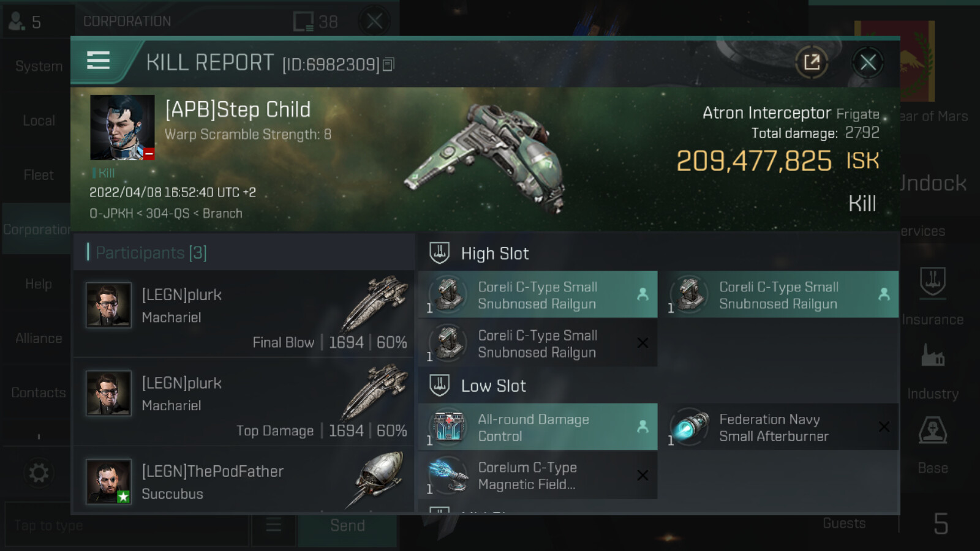980x551 pixels.
Task: Open the Base service icon
Action: point(932,431)
